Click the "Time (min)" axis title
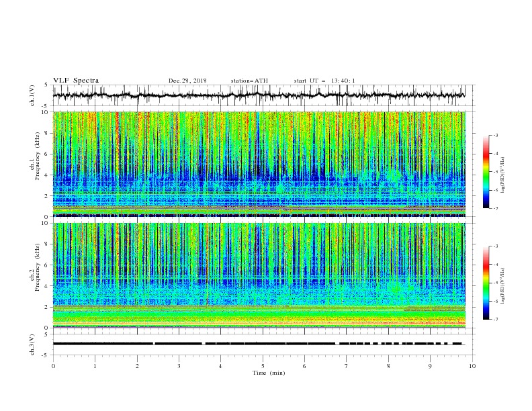This screenshot has height=411, width=532. click(269, 373)
